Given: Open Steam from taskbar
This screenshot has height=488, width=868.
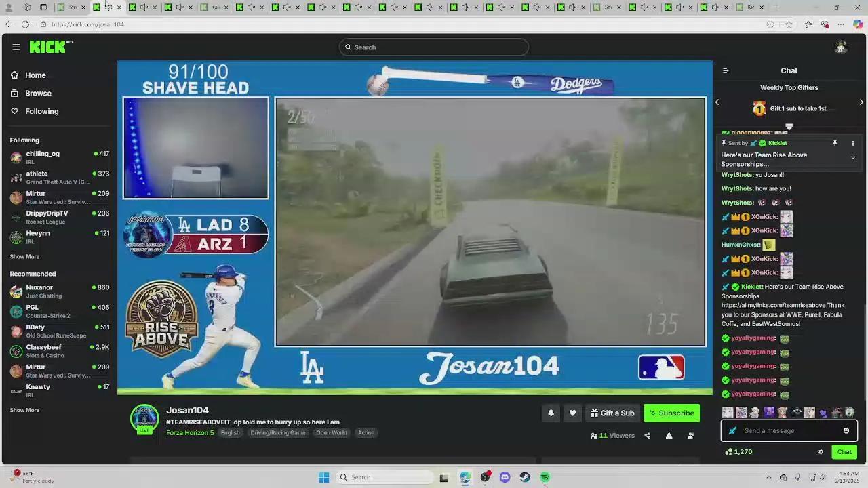Looking at the screenshot, I should tap(525, 477).
